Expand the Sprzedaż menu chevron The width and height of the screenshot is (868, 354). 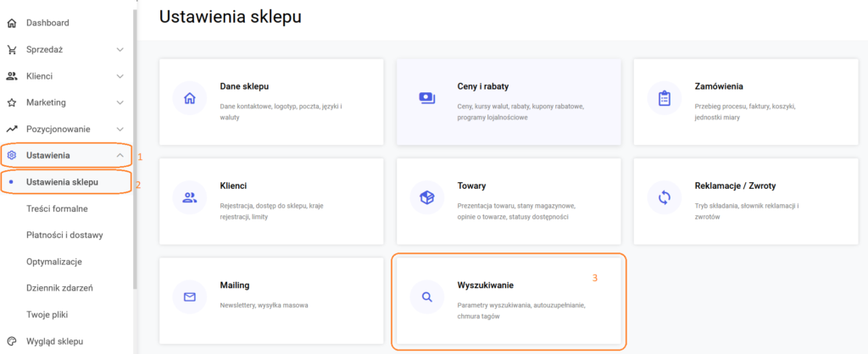(x=120, y=49)
